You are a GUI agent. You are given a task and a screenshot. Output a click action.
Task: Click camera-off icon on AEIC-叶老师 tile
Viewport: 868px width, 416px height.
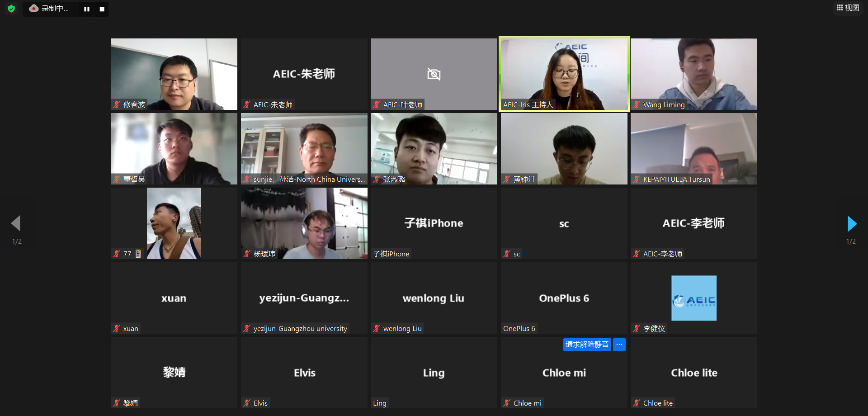point(434,74)
